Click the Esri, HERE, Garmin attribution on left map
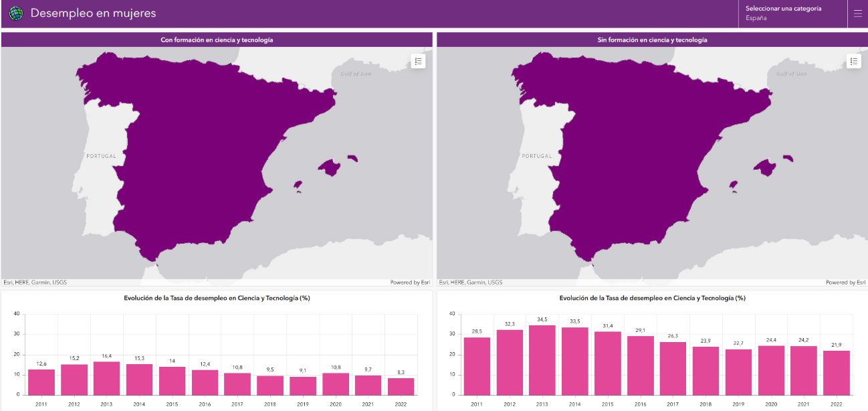Screen dimensions: 868x411 click(x=35, y=282)
